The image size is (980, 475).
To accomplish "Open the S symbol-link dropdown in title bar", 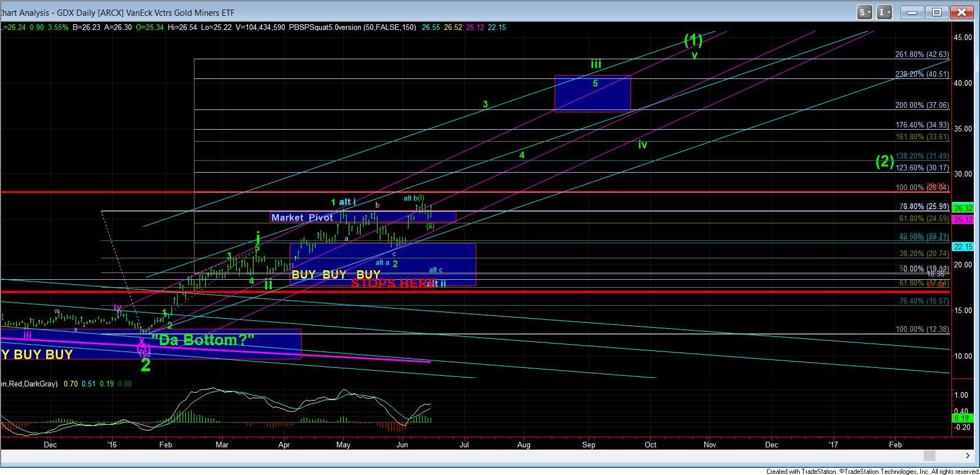I will tap(865, 12).
